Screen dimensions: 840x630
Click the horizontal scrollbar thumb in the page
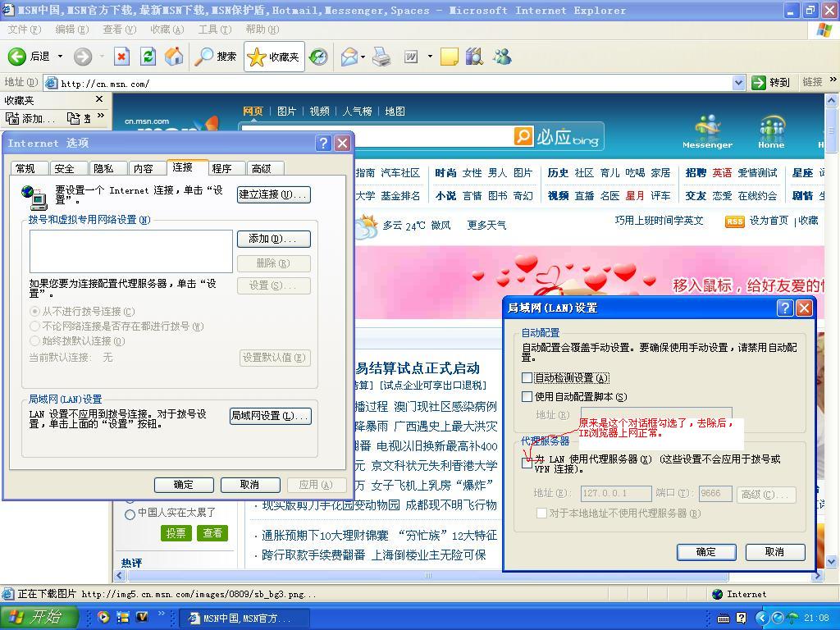pyautogui.click(x=428, y=576)
